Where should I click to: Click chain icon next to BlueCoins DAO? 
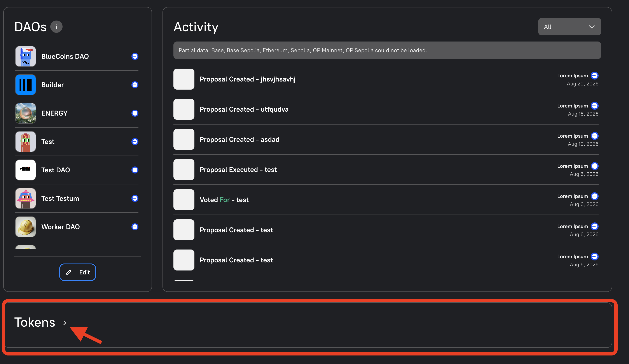pyautogui.click(x=135, y=56)
